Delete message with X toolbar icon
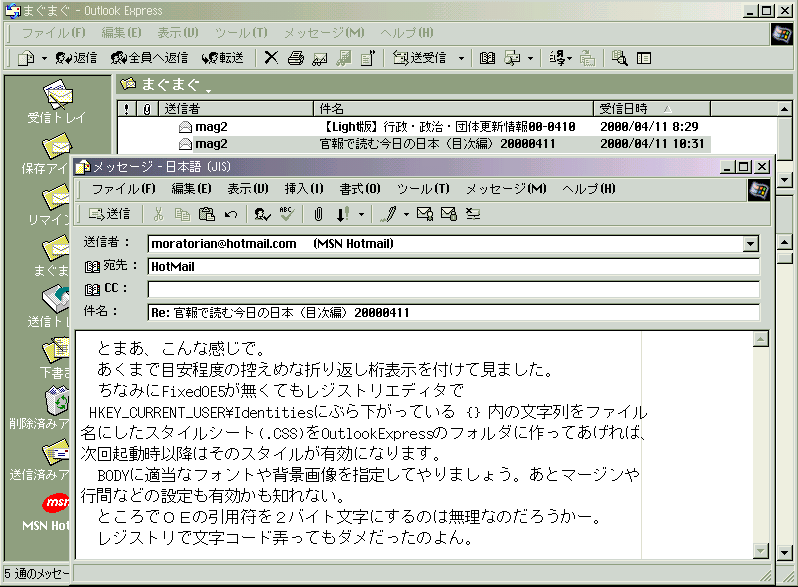Image resolution: width=798 pixels, height=587 pixels. [271, 58]
